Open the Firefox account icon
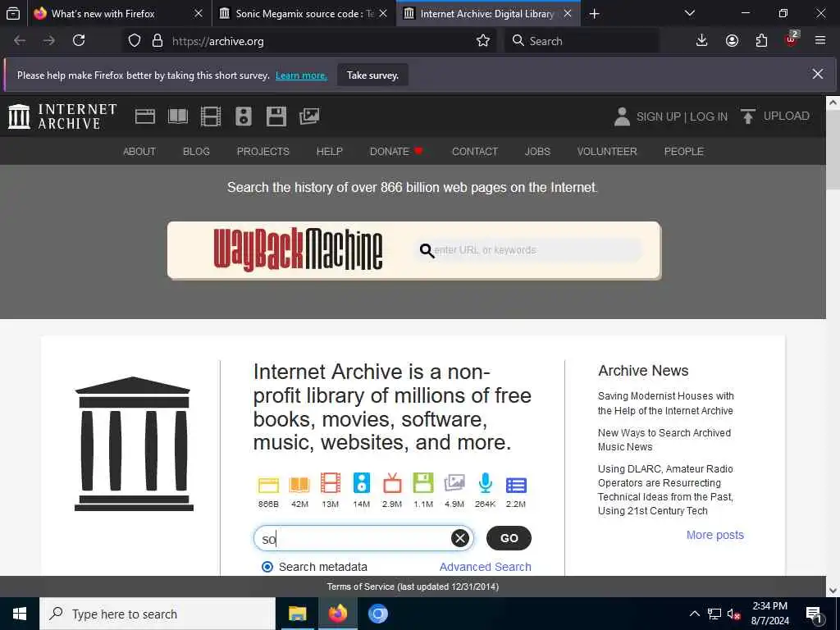 [x=732, y=41]
